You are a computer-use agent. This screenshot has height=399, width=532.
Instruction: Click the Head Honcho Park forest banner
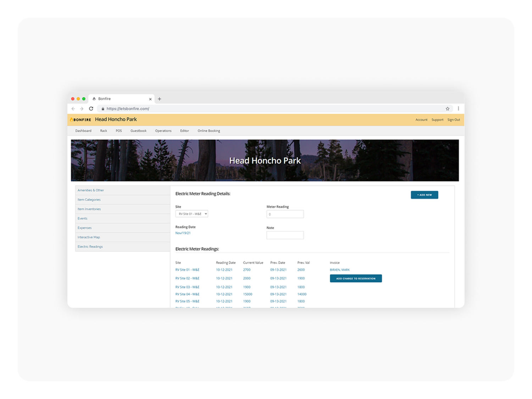pyautogui.click(x=265, y=160)
